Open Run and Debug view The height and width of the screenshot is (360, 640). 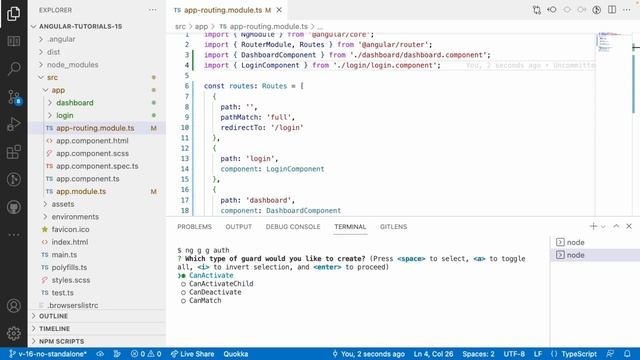point(13,124)
